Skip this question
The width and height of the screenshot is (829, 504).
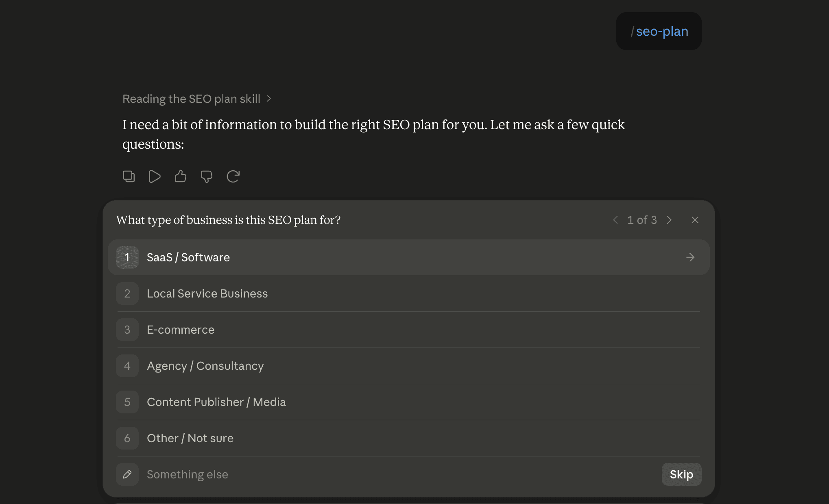coord(681,474)
